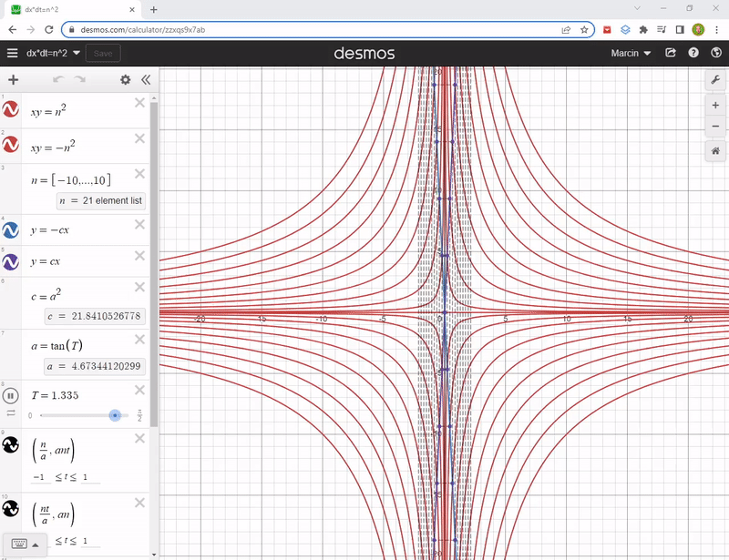The width and height of the screenshot is (729, 560).
Task: Click the disabled Save button
Action: click(103, 53)
